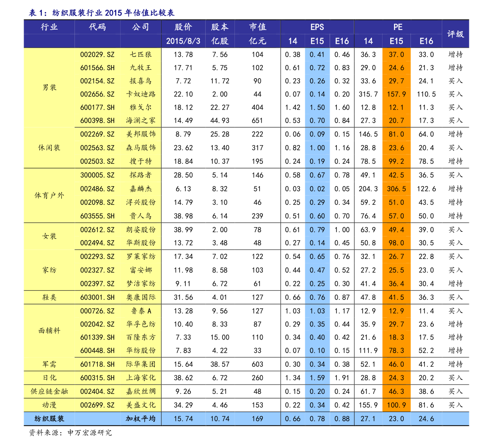Viewport: 504px width, 445px height.
Task: Click the 休闲装 industry label
Action: pyautogui.click(x=50, y=148)
